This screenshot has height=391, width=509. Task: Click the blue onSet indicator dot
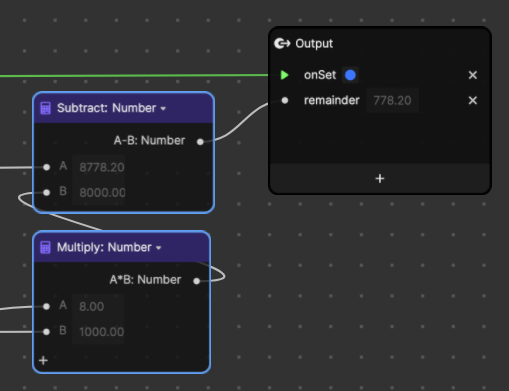(x=350, y=75)
